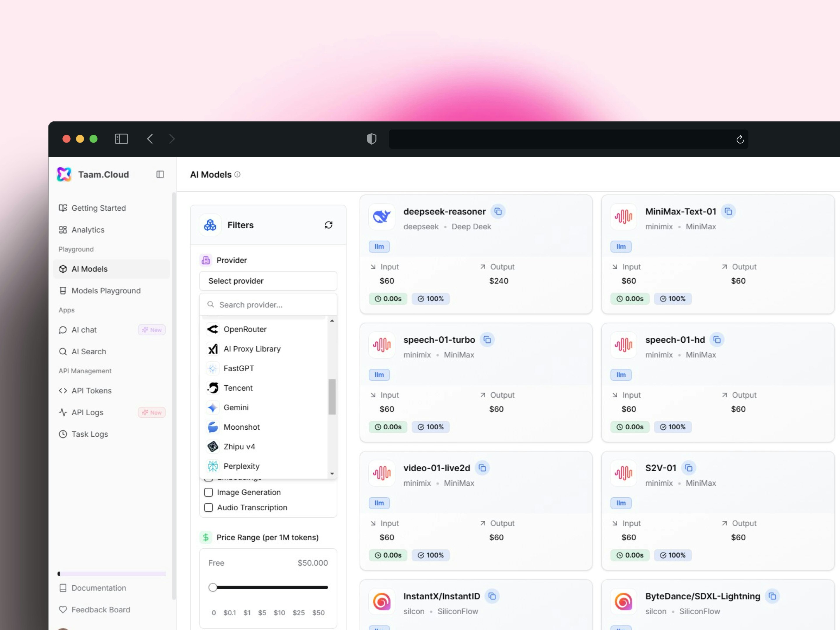This screenshot has height=630, width=840.
Task: Copy the video-01-live2d model name
Action: pos(482,468)
